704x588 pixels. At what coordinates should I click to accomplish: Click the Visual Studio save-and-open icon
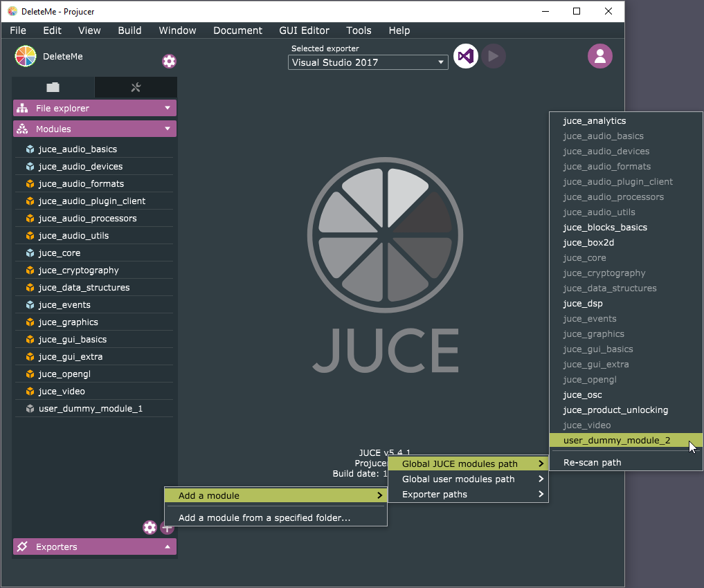click(466, 56)
